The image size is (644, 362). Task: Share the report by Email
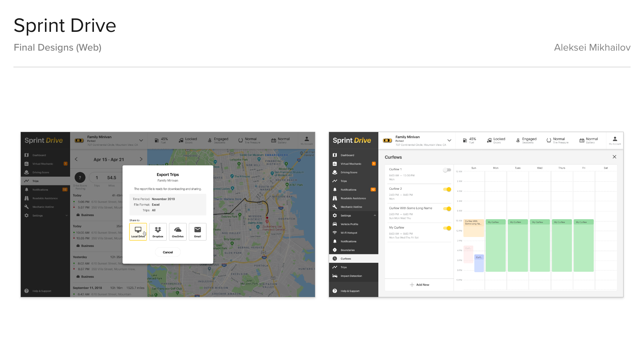[198, 232]
